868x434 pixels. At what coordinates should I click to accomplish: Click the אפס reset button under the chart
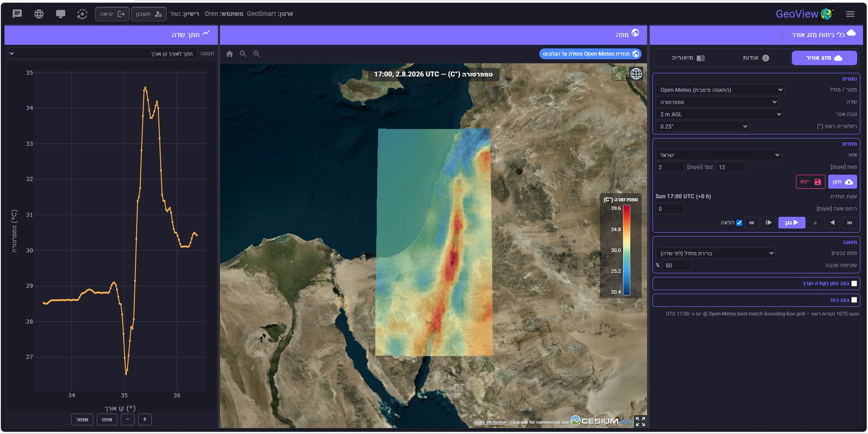click(x=107, y=420)
